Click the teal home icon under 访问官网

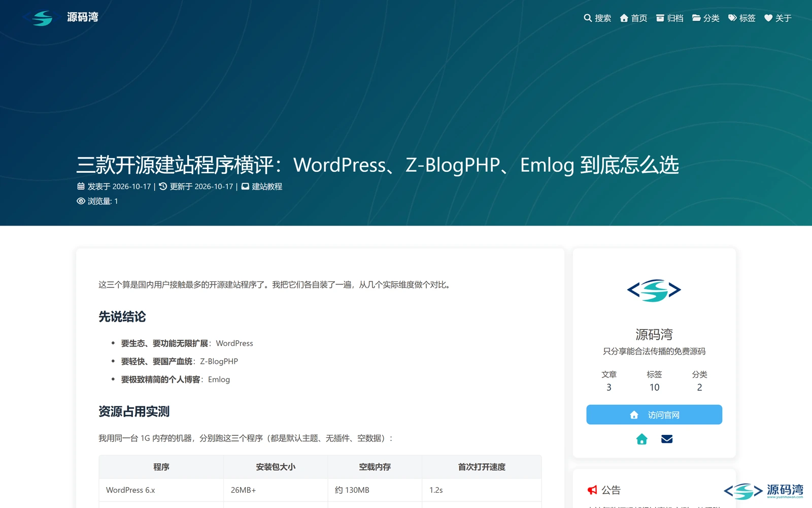[641, 439]
